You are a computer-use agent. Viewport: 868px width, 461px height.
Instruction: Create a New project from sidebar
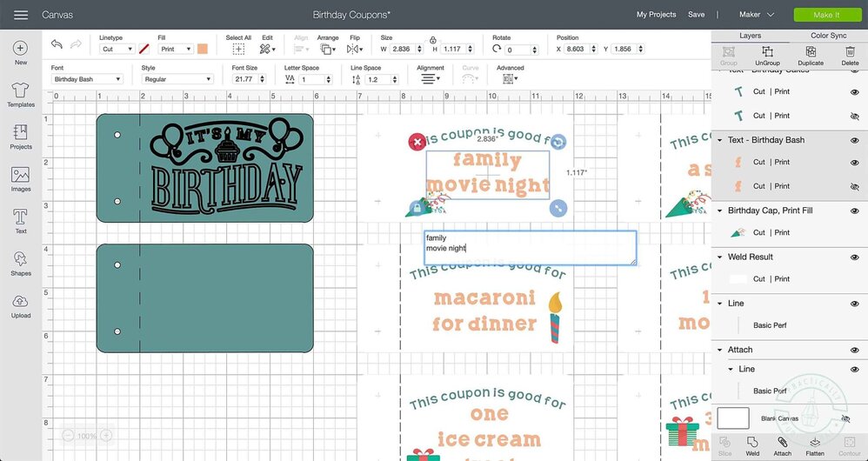pyautogui.click(x=21, y=52)
